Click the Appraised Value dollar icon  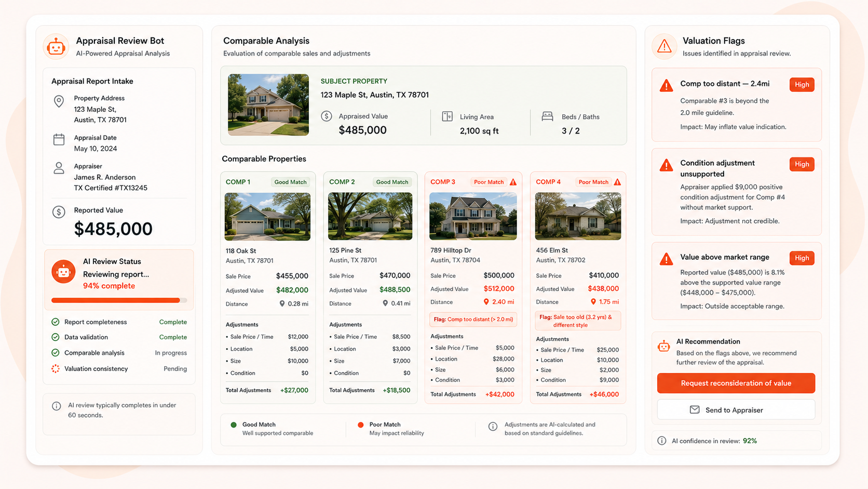(327, 116)
